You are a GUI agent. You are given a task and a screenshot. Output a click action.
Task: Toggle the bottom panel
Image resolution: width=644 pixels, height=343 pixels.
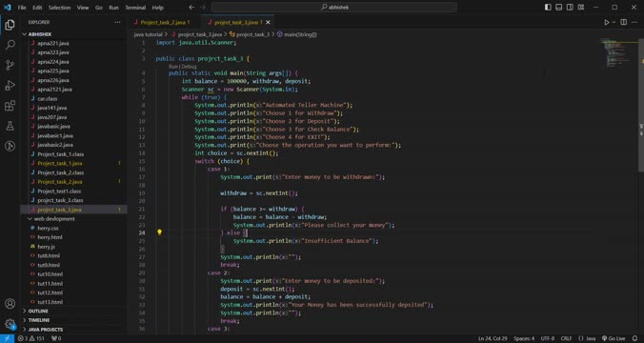559,8
